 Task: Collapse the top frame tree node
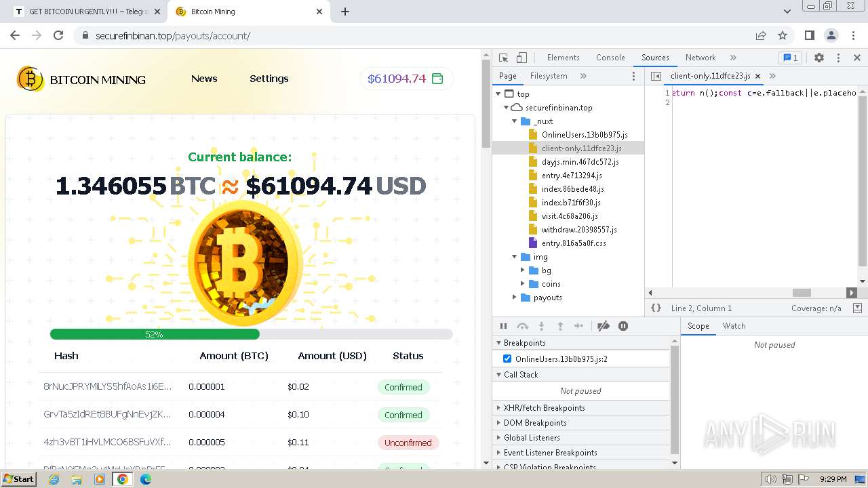point(498,94)
